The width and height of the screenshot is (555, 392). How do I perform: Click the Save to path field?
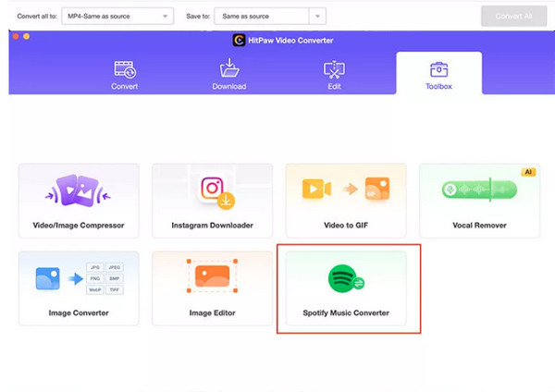coord(262,17)
